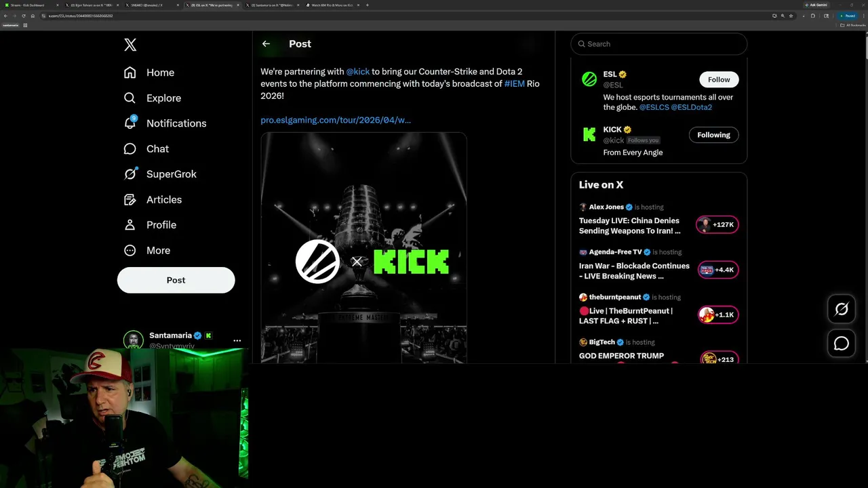This screenshot has width=868, height=488.
Task: Open the Ask Gemini button
Action: (816, 5)
